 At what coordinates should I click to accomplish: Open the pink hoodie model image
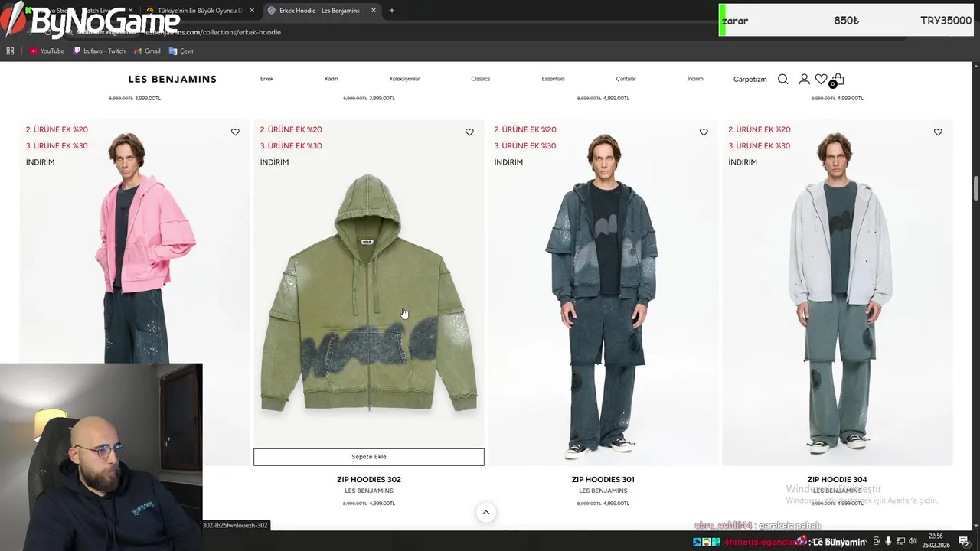134,241
